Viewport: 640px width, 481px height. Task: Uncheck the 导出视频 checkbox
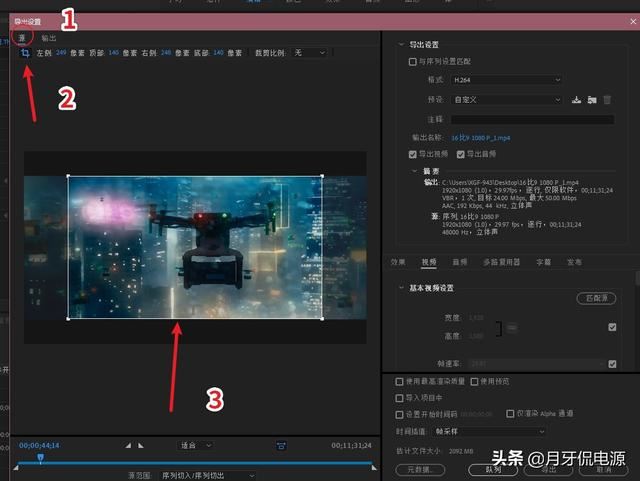pyautogui.click(x=413, y=154)
